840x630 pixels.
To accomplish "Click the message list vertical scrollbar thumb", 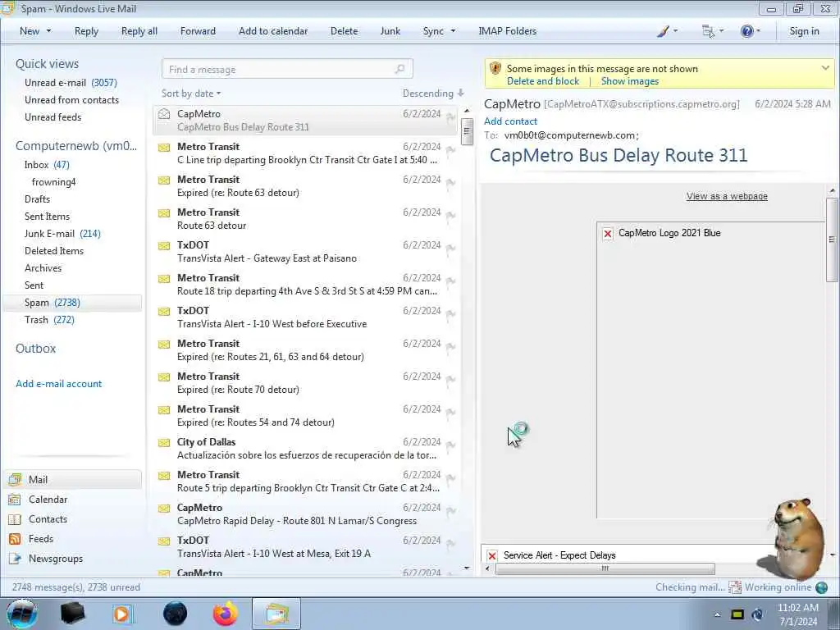I will pyautogui.click(x=467, y=130).
